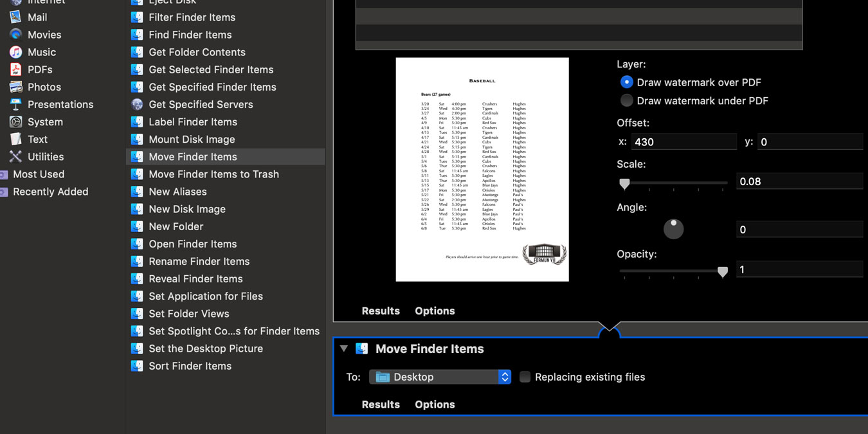
Task: Click the Get Specified Servers globe icon
Action: point(137,104)
